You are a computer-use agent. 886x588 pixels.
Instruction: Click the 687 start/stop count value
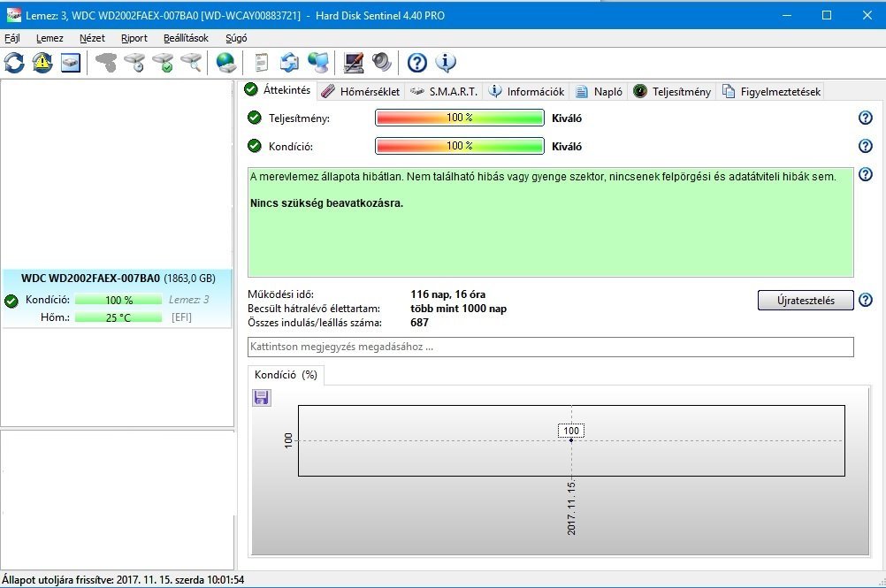tap(419, 323)
